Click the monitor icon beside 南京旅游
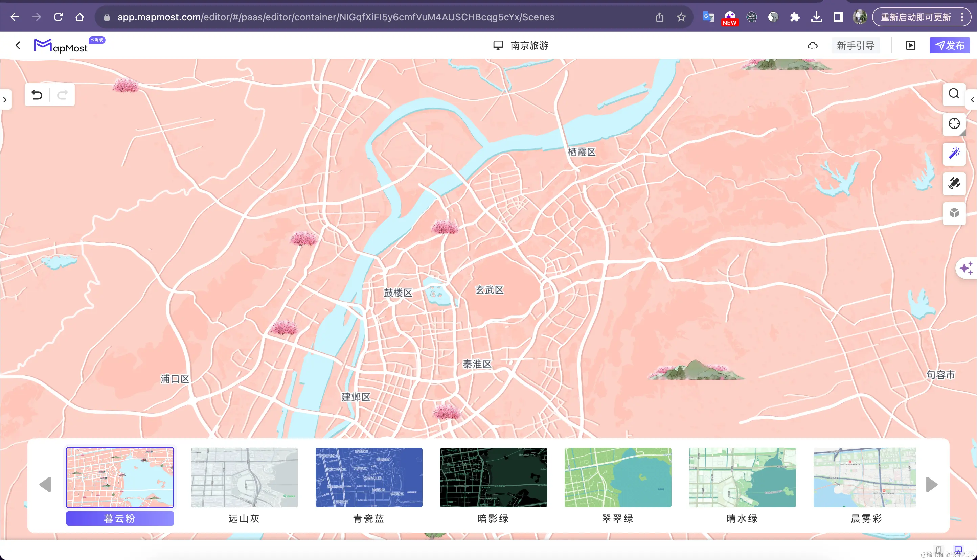The width and height of the screenshot is (977, 560). (498, 45)
